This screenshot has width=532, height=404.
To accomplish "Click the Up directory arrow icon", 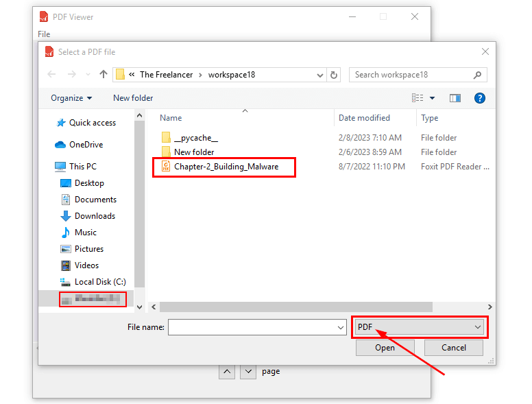I will 104,75.
